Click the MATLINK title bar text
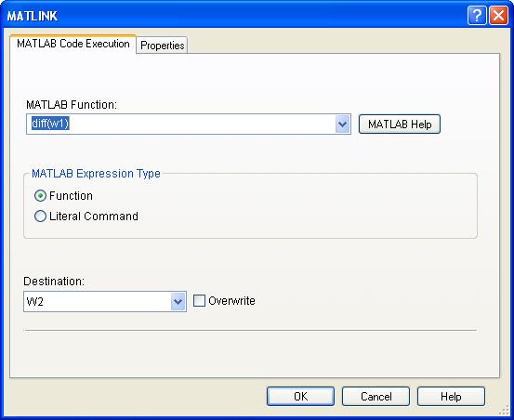This screenshot has height=420, width=514. click(x=33, y=16)
